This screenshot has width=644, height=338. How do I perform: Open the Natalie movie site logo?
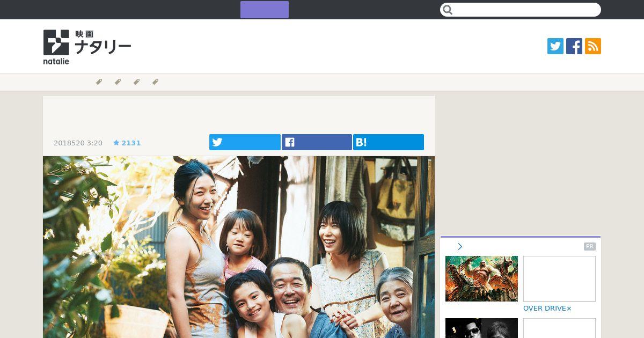[x=87, y=47]
